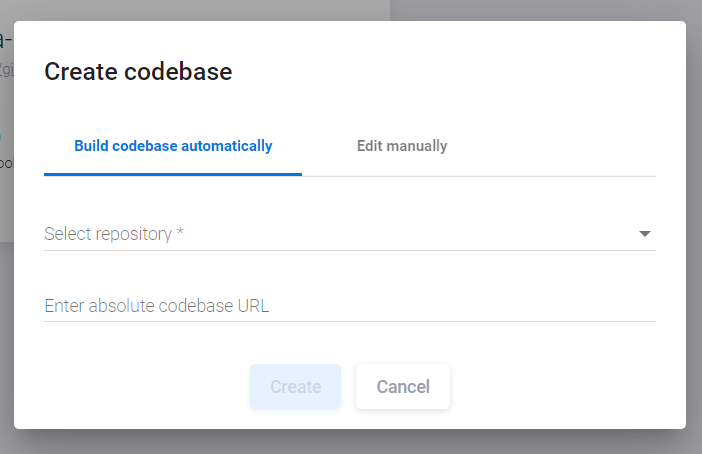
Task: Click the Enter absolute codebase URL placeholder
Action: coord(157,306)
